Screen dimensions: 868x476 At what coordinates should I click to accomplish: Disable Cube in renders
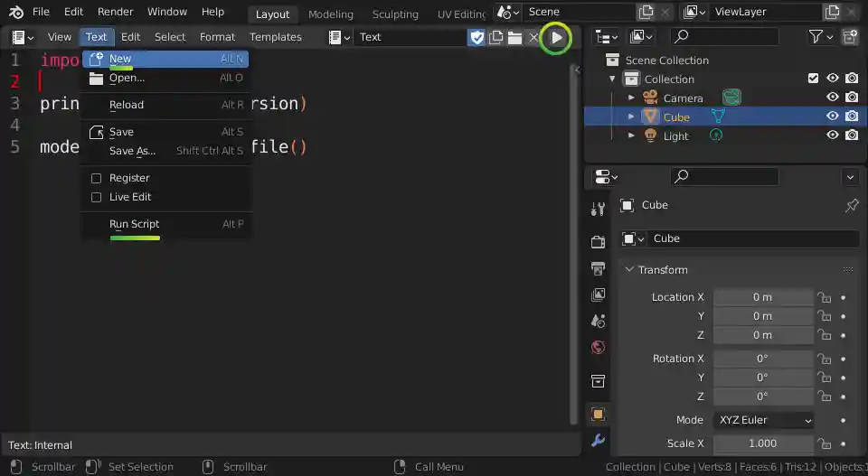[x=852, y=117]
